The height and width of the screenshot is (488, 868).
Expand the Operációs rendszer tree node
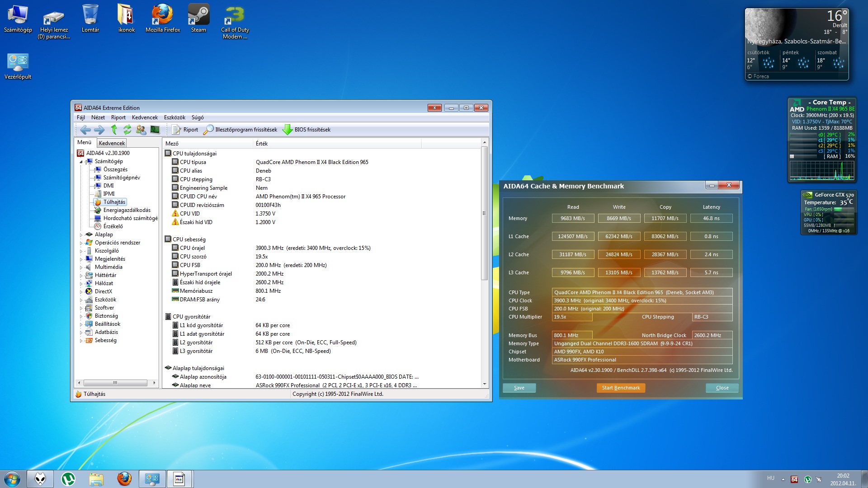[x=81, y=243]
